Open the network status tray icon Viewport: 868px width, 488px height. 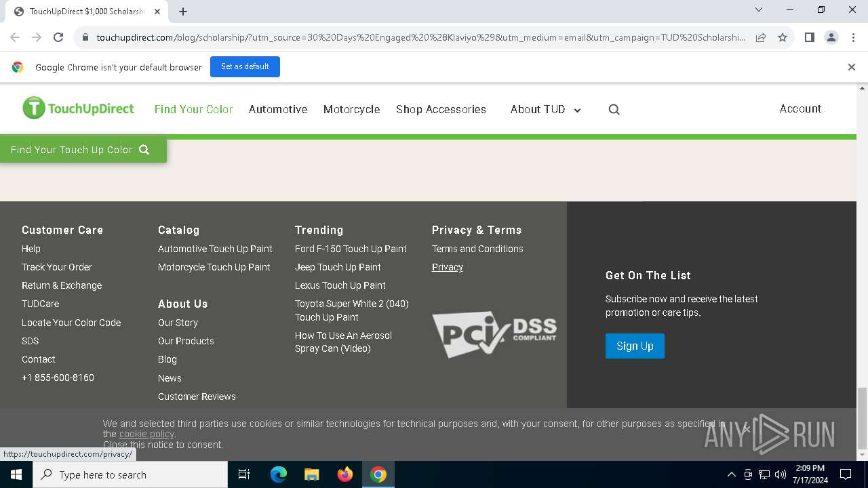point(764,474)
